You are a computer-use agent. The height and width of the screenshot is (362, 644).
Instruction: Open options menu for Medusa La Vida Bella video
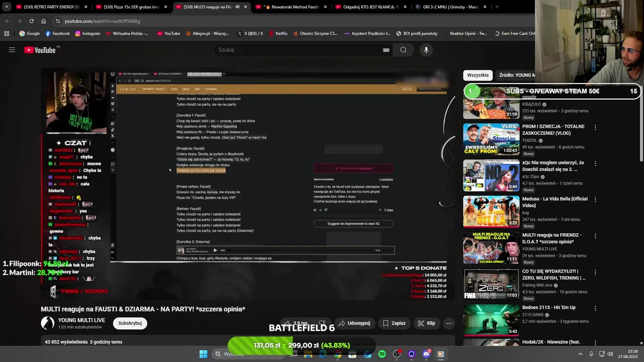tap(595, 200)
